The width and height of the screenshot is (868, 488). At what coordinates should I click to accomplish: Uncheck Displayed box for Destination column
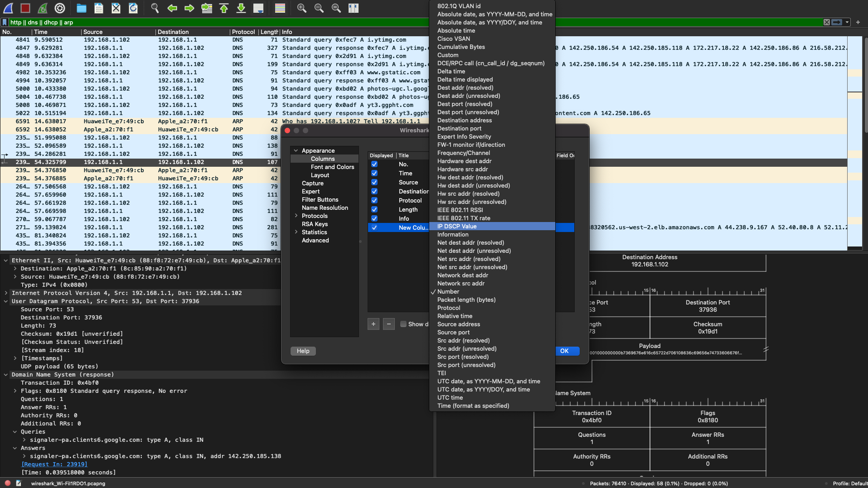(374, 191)
